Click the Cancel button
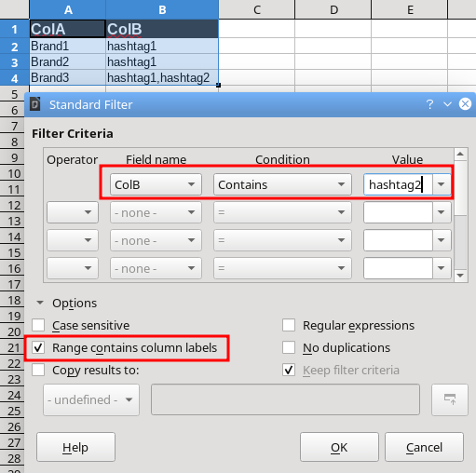Screen dimensions: 476x473 (x=424, y=447)
